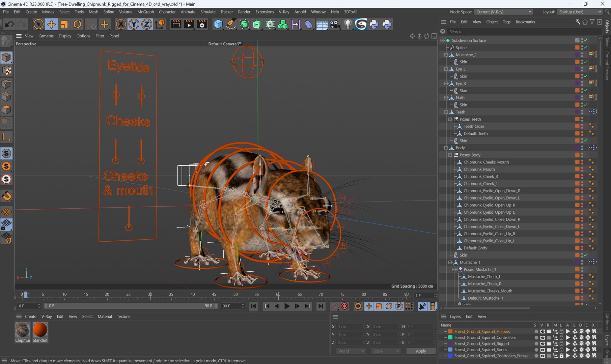
Task: Click the Undo arrow icon
Action: point(9,24)
